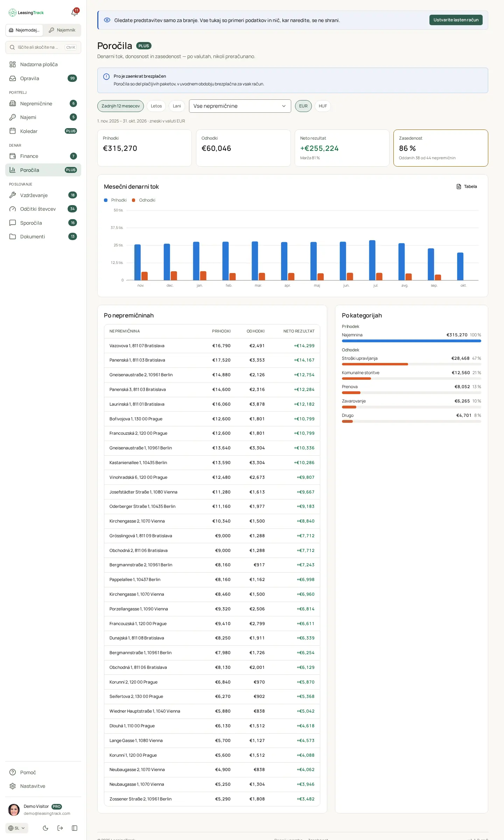Select the Lani period tab
The height and width of the screenshot is (840, 504).
click(x=177, y=106)
